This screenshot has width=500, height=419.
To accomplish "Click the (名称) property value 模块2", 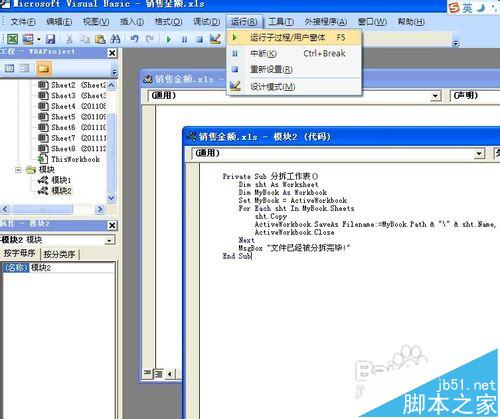I will click(x=72, y=267).
